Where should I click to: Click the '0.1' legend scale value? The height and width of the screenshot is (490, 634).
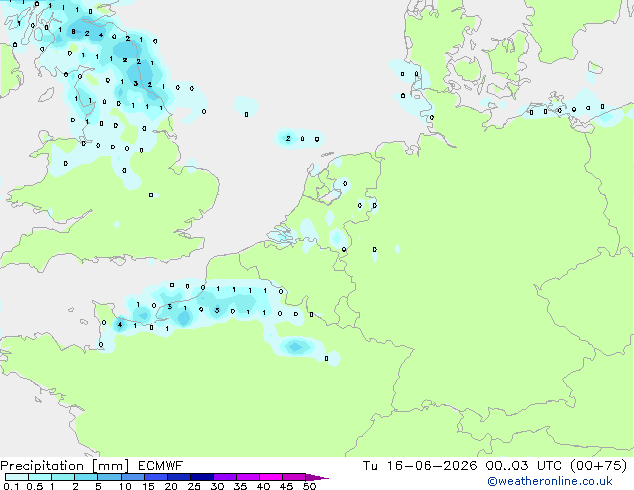pos(11,486)
